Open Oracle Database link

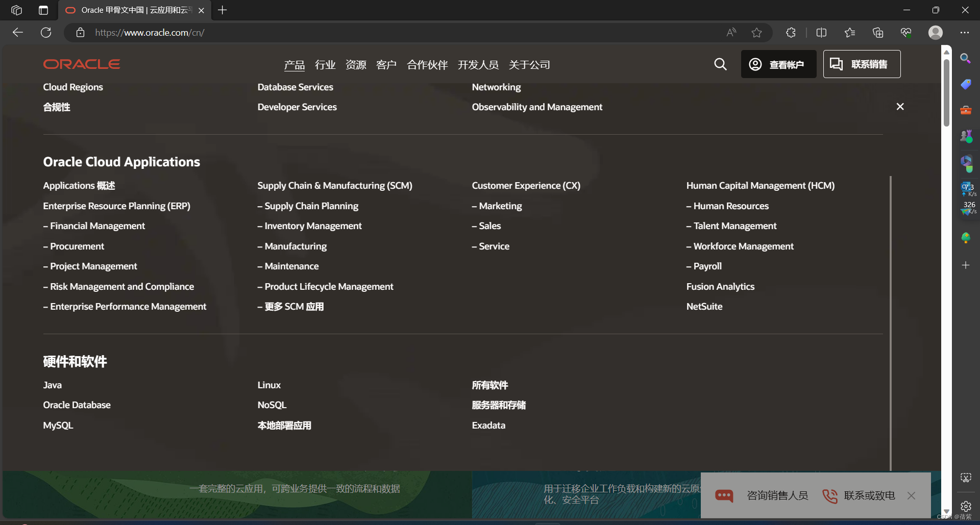tap(77, 405)
